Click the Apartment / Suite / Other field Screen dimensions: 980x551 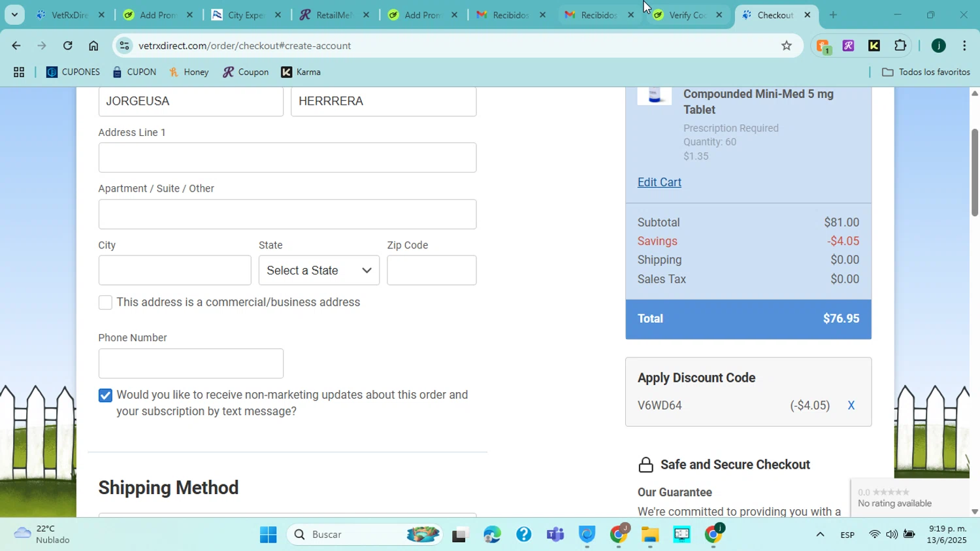(287, 214)
